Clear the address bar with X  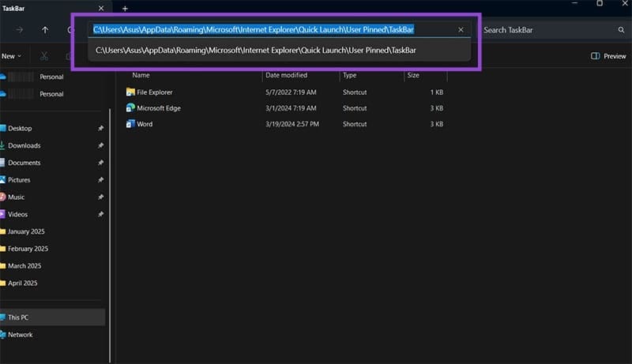[x=461, y=30]
